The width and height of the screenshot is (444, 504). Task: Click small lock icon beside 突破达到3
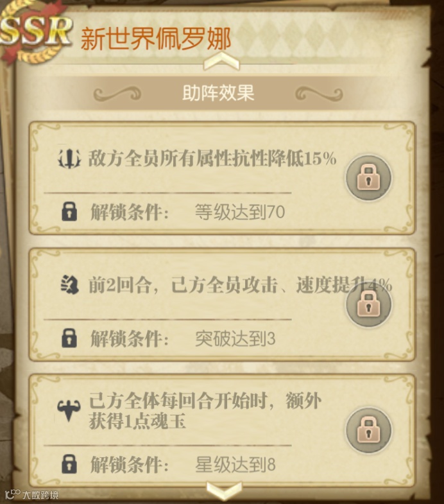[69, 338]
